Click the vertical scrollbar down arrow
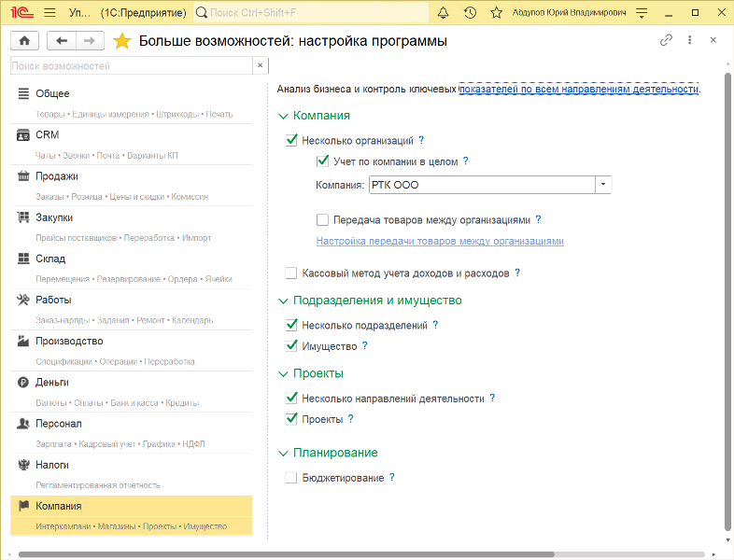Viewport: 734px width, 560px height. 727,539
